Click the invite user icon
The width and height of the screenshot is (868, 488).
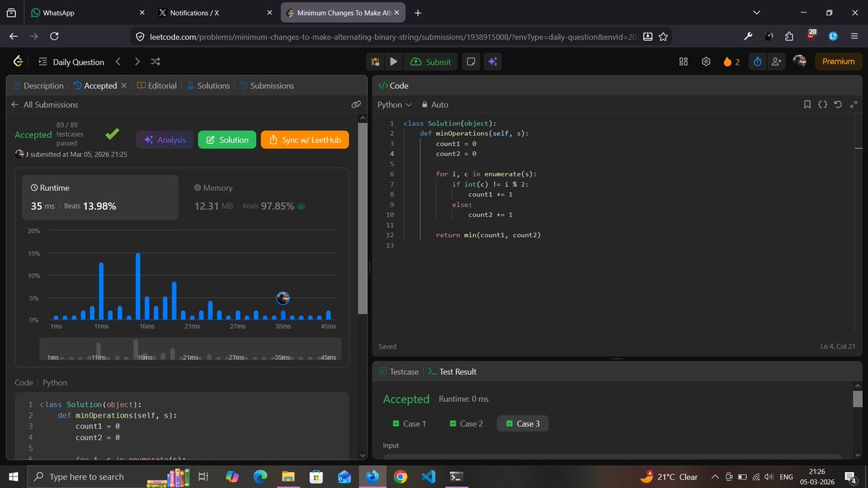(x=777, y=61)
